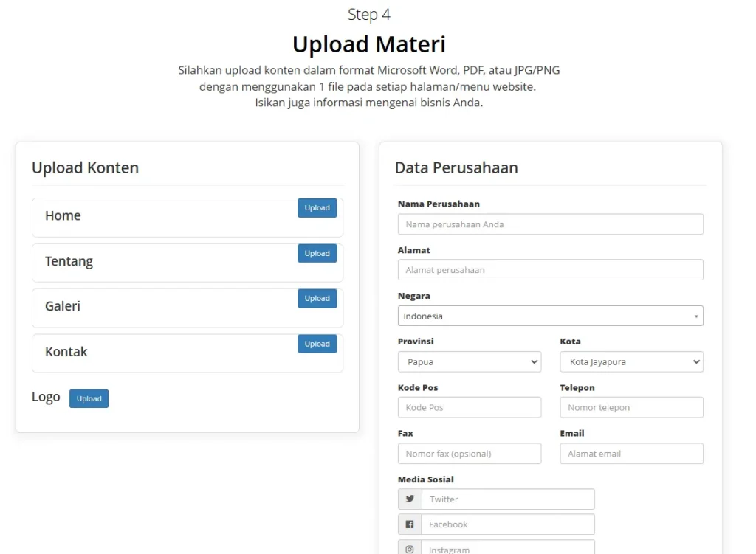
Task: Upload content for the Tentang page
Action: [317, 254]
